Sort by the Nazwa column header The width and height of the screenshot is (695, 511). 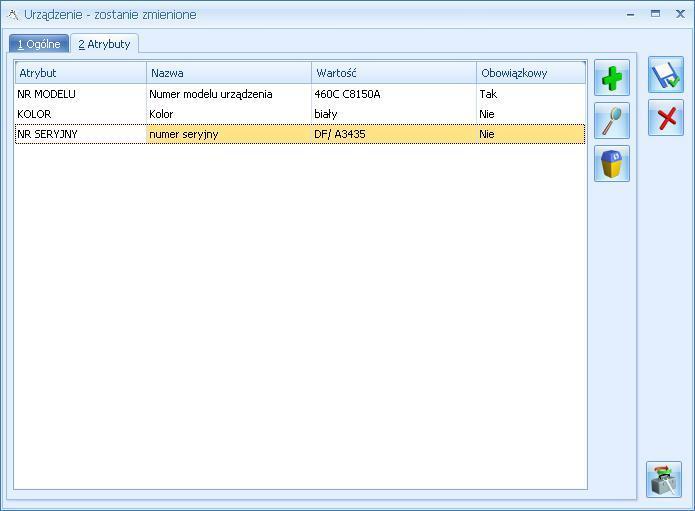[229, 73]
